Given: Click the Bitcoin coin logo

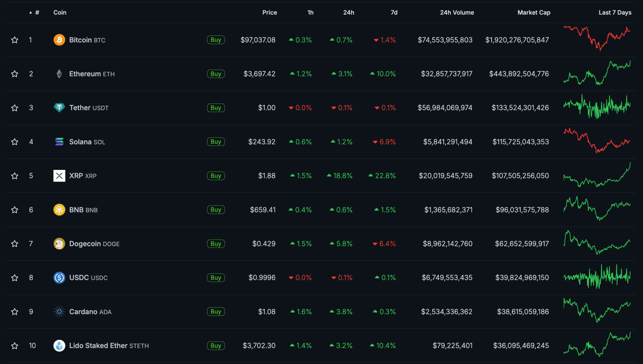Looking at the screenshot, I should coord(59,40).
